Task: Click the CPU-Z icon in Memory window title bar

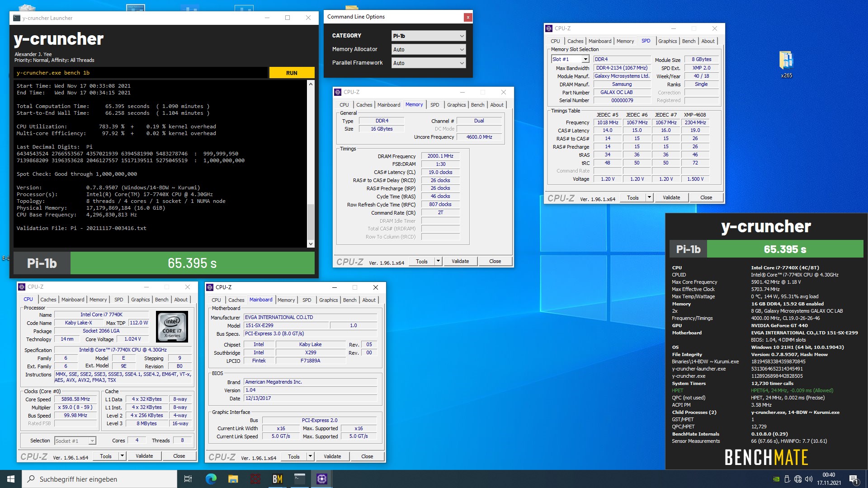Action: point(338,92)
